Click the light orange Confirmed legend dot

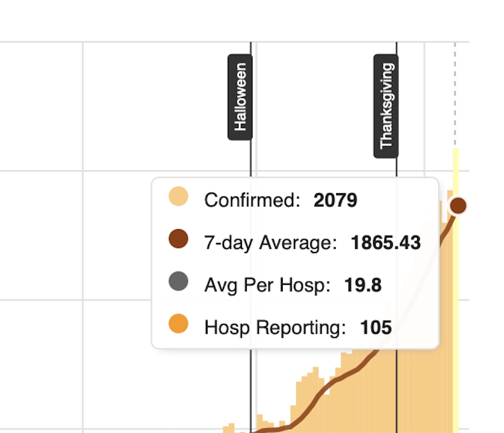(178, 196)
